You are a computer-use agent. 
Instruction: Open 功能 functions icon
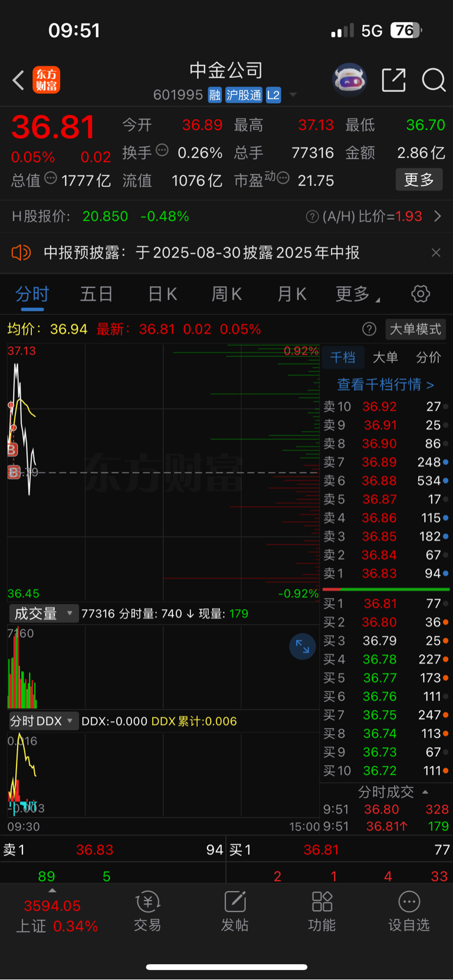click(322, 911)
